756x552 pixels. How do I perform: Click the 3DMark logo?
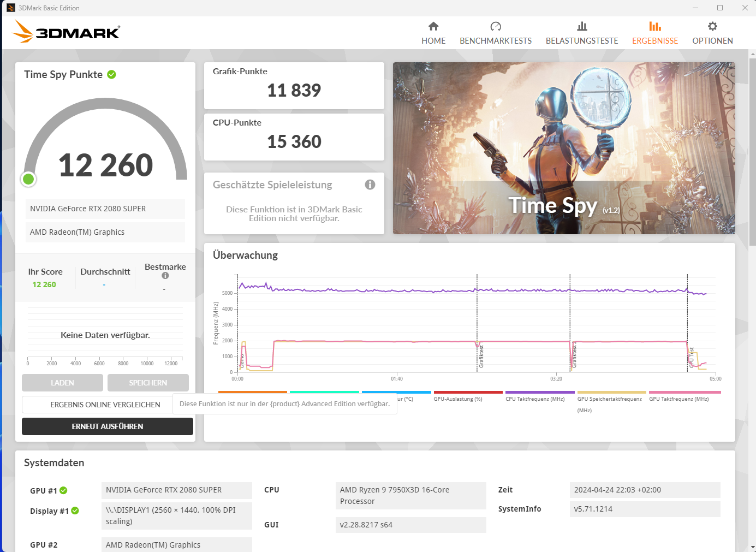coord(66,32)
